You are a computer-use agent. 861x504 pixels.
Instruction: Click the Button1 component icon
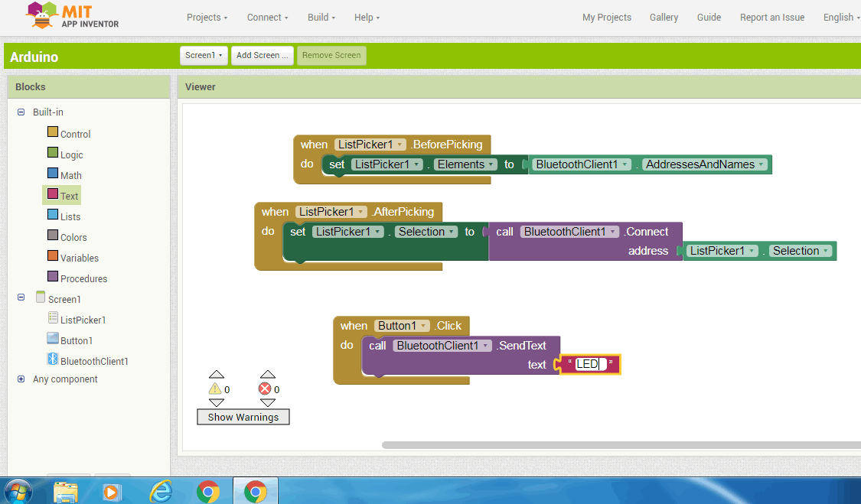53,338
